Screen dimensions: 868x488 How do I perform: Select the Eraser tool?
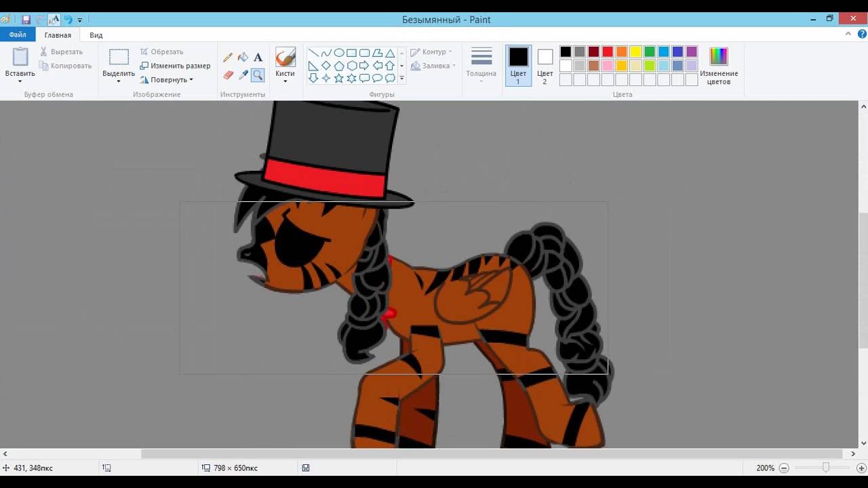pos(228,75)
